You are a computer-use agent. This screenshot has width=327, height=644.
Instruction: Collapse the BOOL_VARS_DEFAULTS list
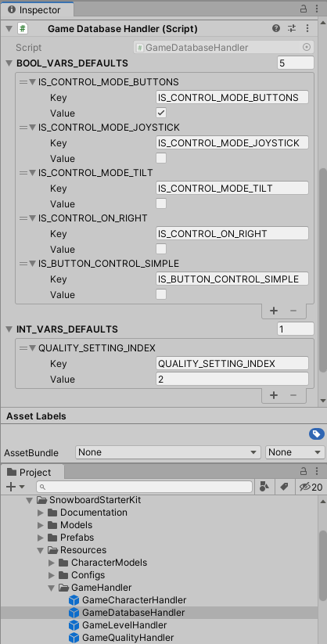(9, 63)
